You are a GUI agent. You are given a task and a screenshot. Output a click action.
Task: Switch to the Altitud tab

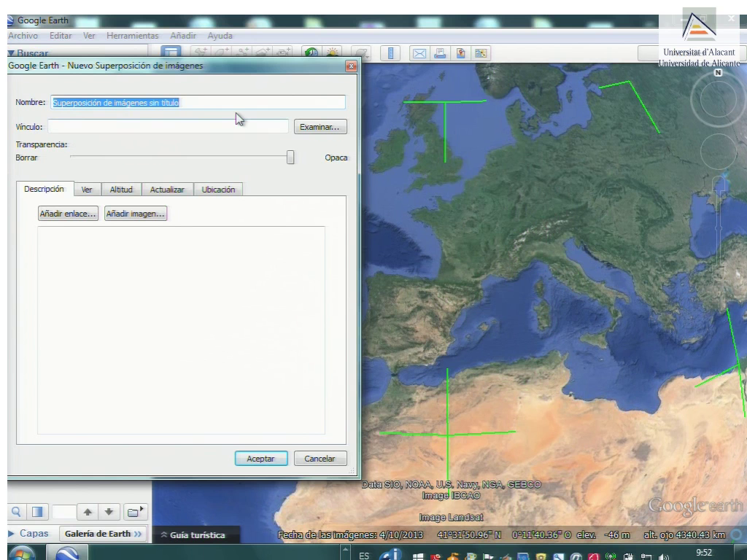122,190
